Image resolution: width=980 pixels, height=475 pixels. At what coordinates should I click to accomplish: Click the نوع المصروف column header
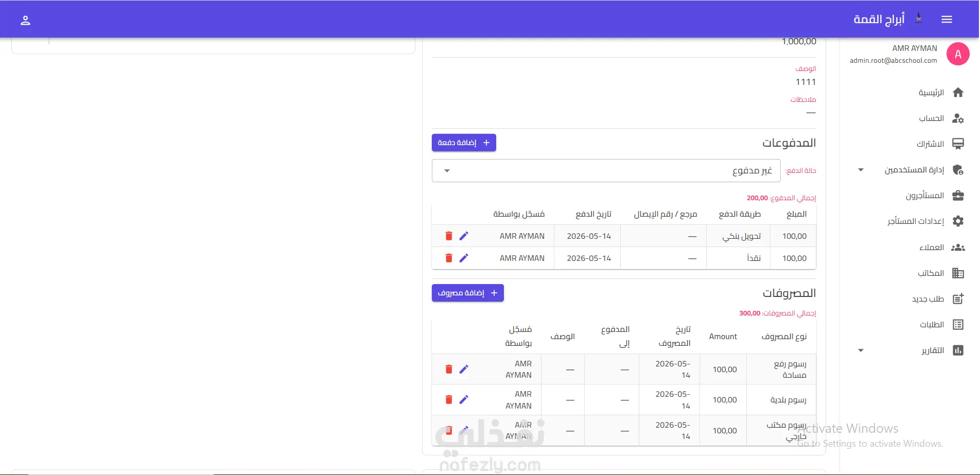[x=784, y=337]
